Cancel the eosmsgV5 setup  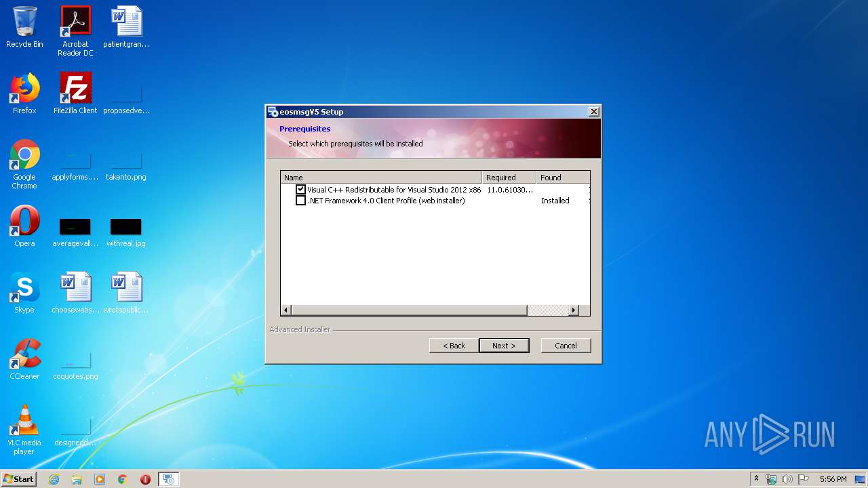point(566,346)
